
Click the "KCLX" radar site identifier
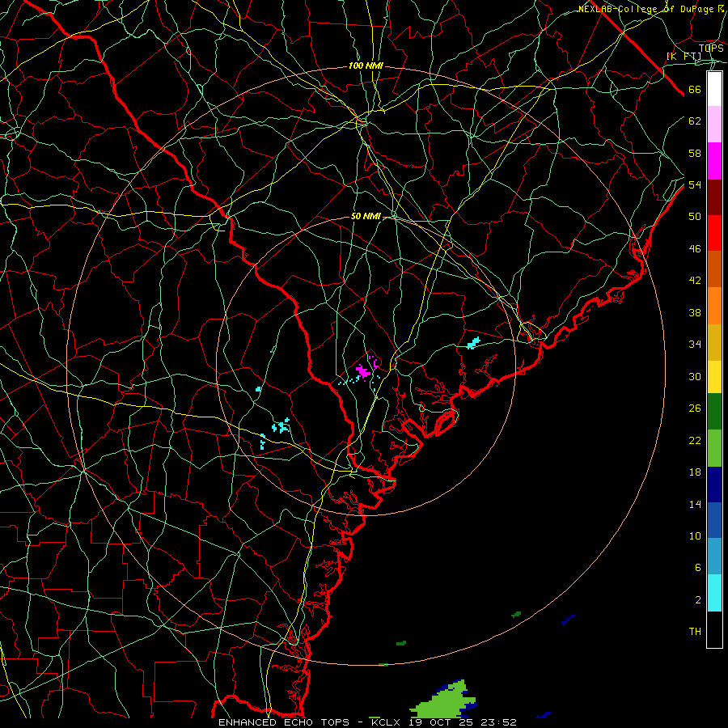pyautogui.click(x=386, y=722)
